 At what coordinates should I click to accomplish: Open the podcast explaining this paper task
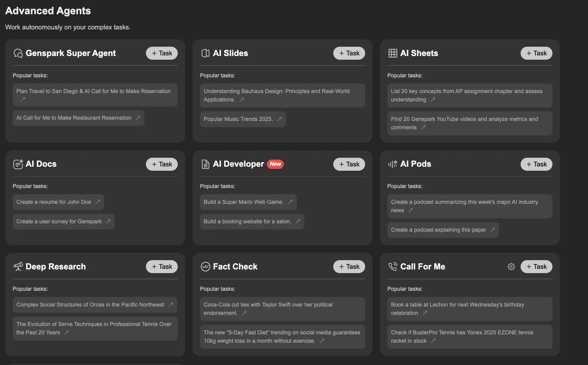(443, 230)
